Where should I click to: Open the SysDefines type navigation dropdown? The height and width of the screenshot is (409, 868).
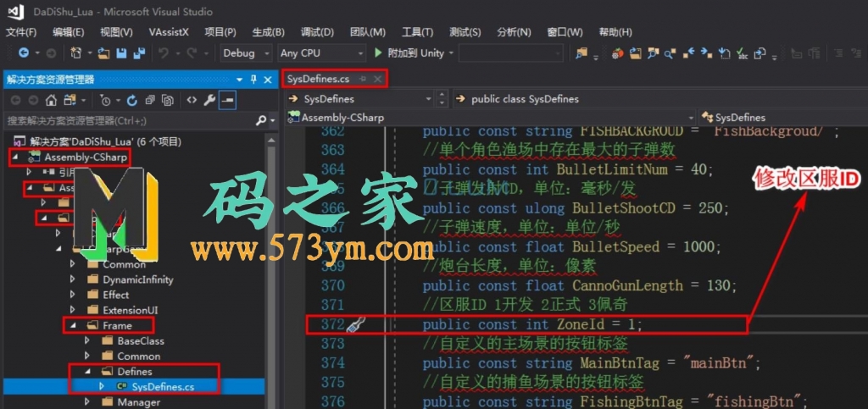428,99
